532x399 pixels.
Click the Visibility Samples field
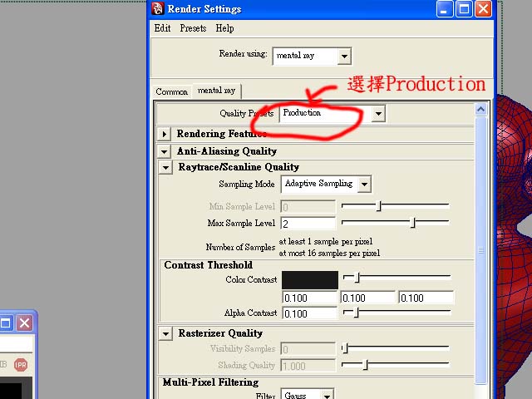(308, 349)
